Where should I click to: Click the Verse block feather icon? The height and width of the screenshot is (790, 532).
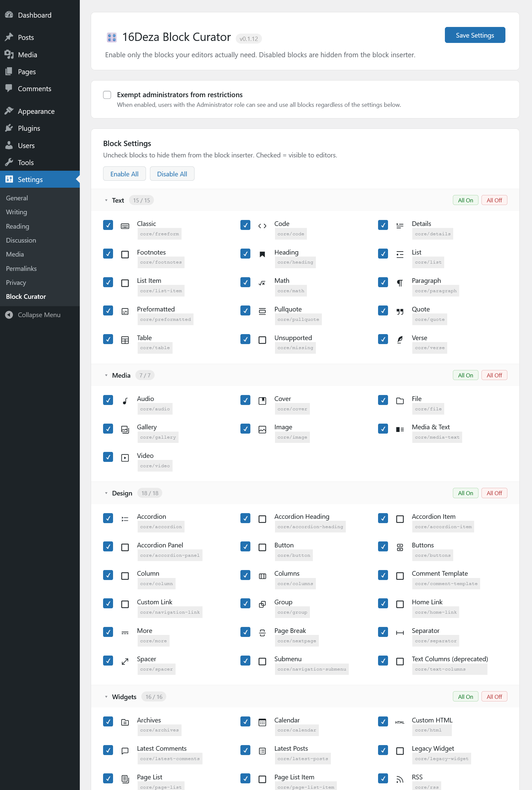[x=400, y=340]
